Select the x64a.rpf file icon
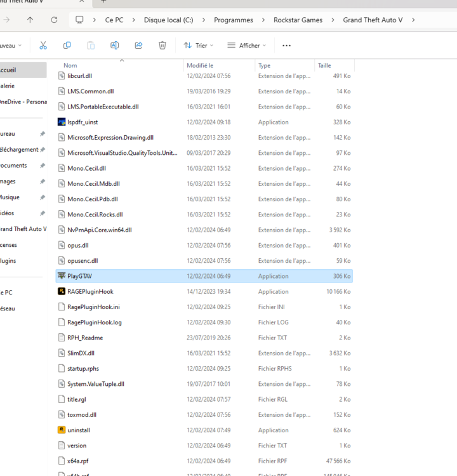The image size is (457, 476). click(x=62, y=461)
